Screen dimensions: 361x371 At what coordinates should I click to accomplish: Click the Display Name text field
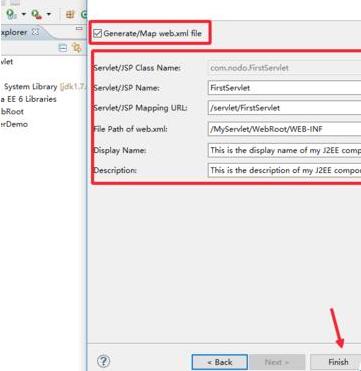(284, 150)
